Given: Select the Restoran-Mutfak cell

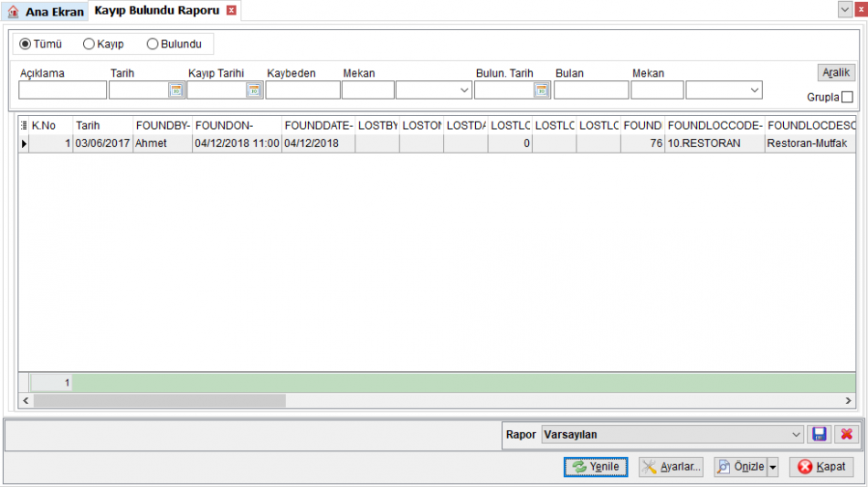Looking at the screenshot, I should (810, 143).
